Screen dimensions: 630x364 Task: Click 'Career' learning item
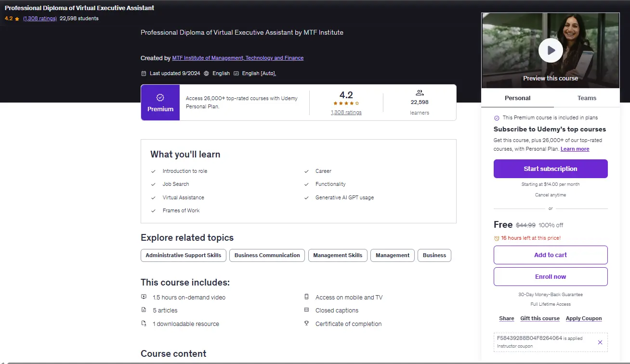324,171
